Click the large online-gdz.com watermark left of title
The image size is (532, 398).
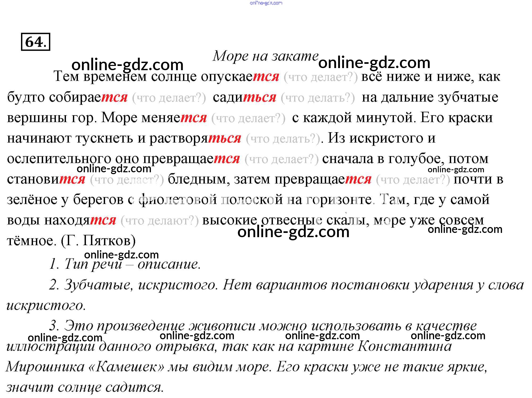click(x=127, y=65)
